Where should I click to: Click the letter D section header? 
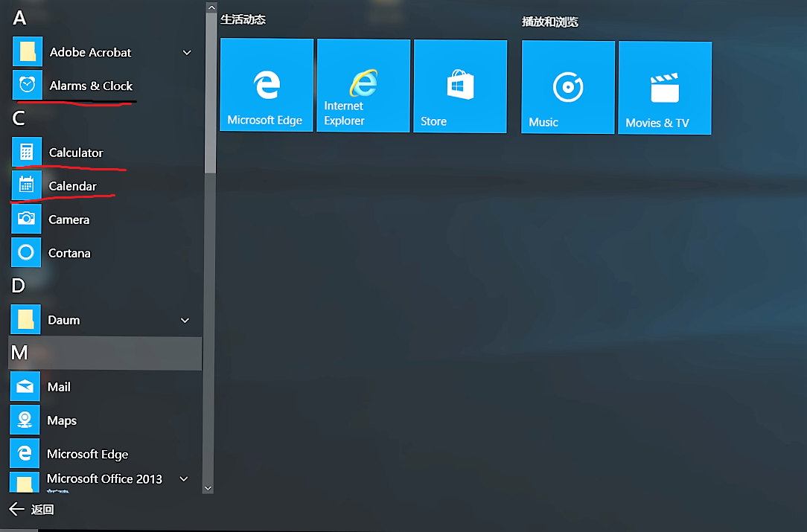(18, 286)
